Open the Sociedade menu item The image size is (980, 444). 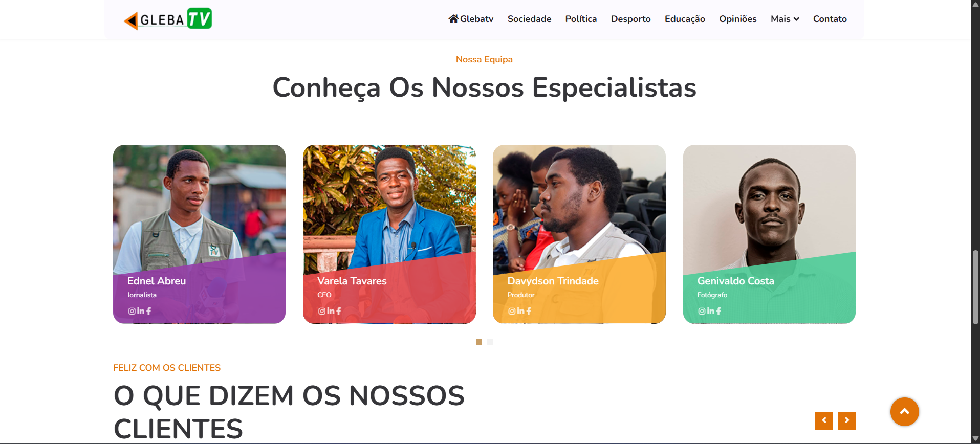529,19
